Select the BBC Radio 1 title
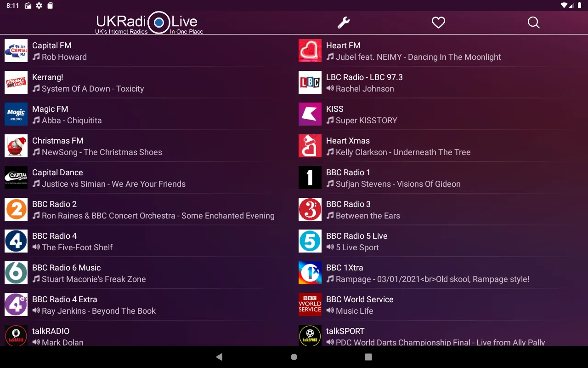 (348, 172)
